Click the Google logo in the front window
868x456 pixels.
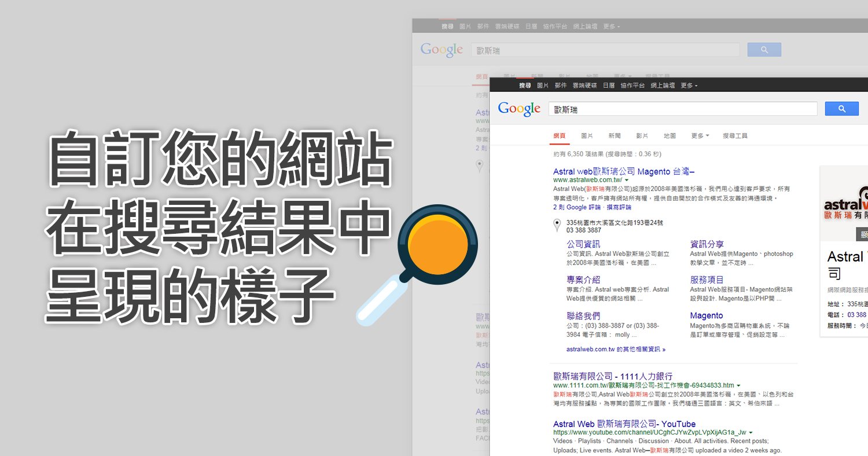pos(519,109)
